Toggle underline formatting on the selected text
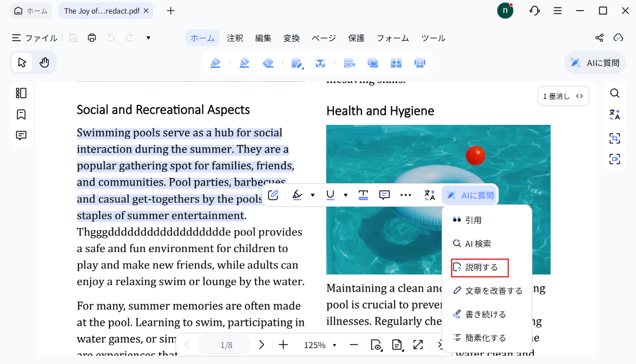 pyautogui.click(x=330, y=194)
